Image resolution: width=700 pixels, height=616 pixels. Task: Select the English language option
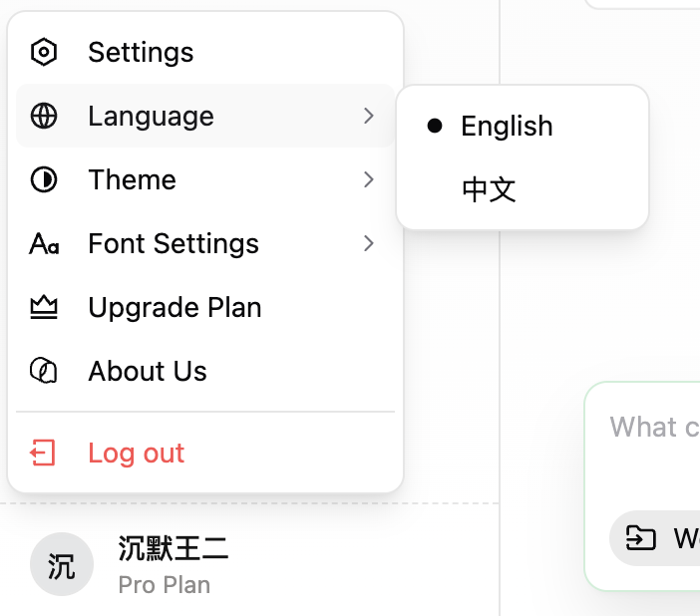[x=507, y=127]
